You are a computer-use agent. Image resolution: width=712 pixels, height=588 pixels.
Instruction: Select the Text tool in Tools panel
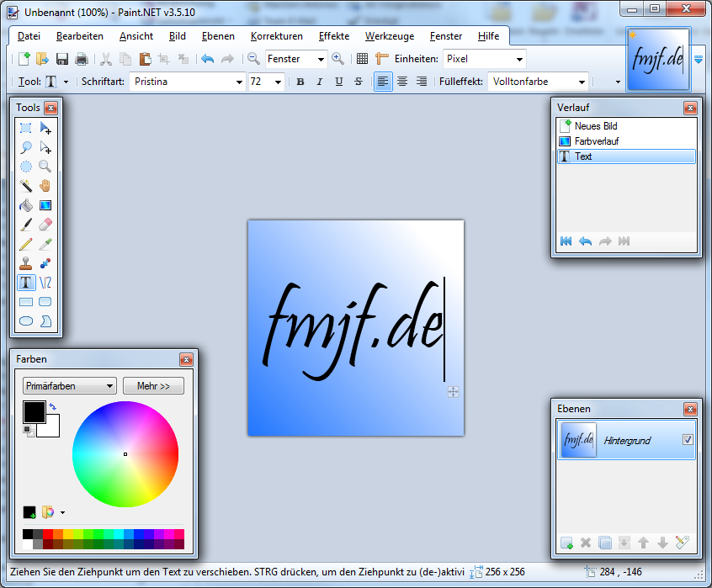point(26,282)
